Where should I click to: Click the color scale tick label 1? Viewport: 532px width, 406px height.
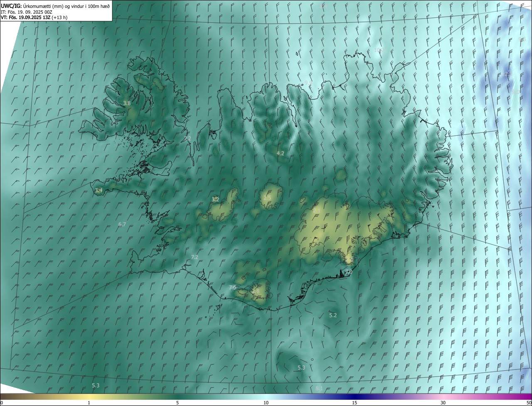89,403
